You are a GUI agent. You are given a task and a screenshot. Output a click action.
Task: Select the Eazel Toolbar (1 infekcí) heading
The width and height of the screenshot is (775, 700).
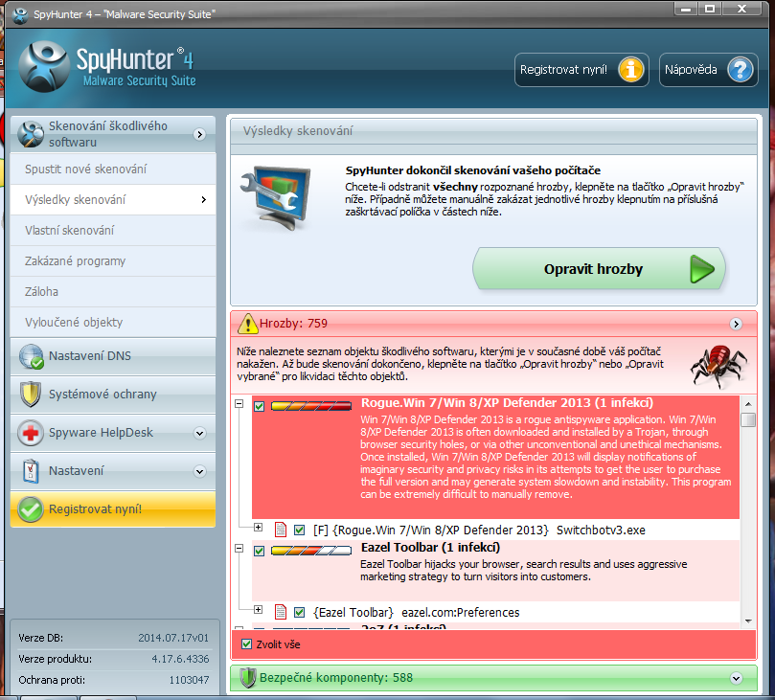pos(430,548)
